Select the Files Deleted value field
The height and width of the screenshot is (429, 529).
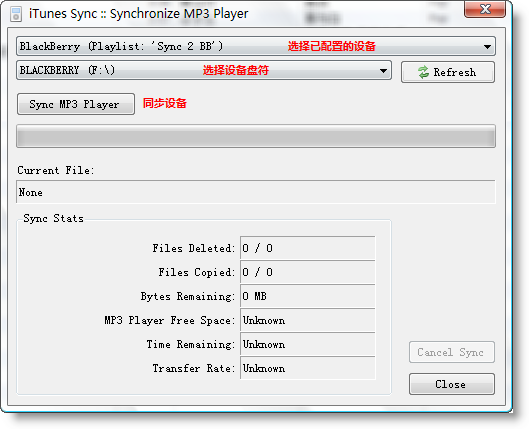(308, 248)
